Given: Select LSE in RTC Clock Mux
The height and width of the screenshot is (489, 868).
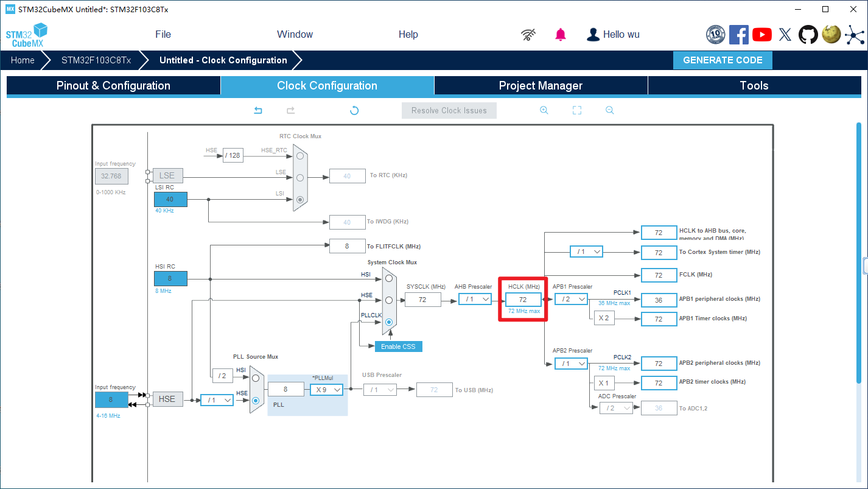Looking at the screenshot, I should pyautogui.click(x=300, y=177).
